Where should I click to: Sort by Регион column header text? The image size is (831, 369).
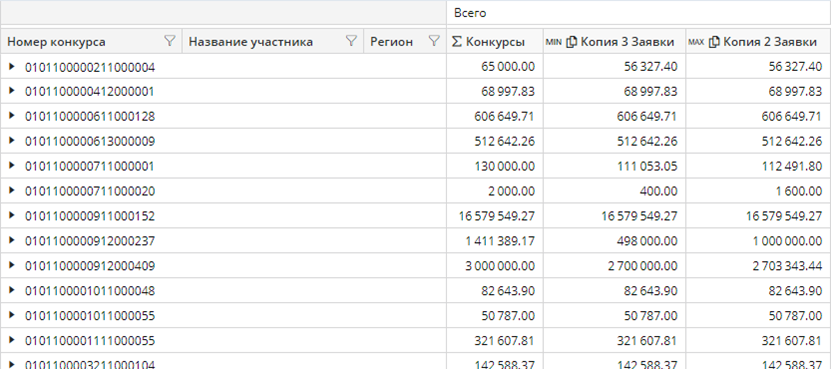tap(391, 42)
